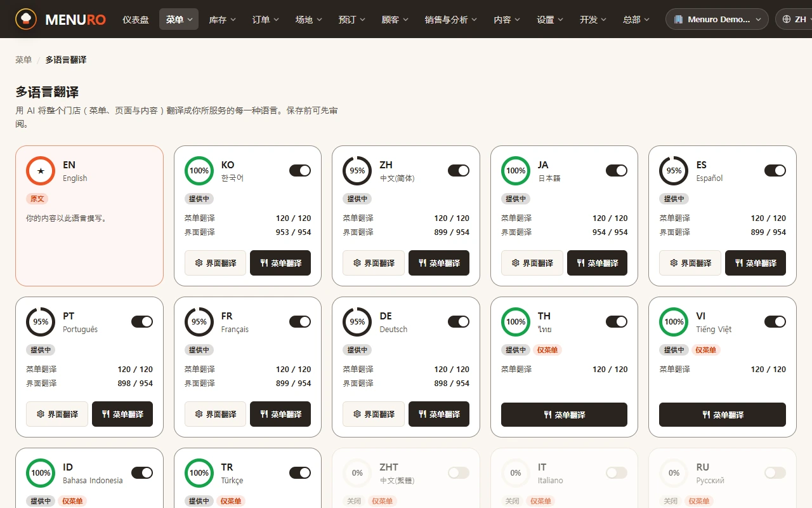Expand the 库存 dropdown menu
Viewport: 812px width, 508px height.
[x=223, y=20]
